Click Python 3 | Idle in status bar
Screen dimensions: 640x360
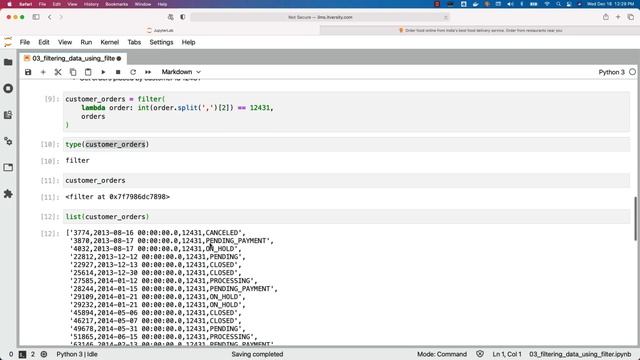pos(77,354)
